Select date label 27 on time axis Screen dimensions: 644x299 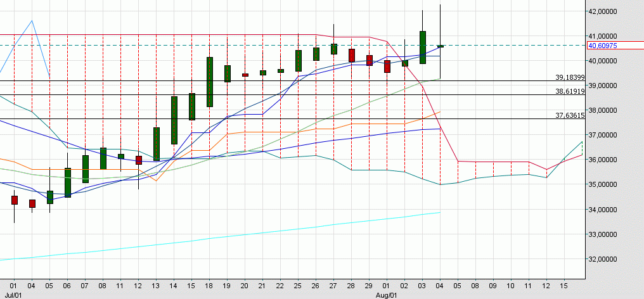coord(333,286)
